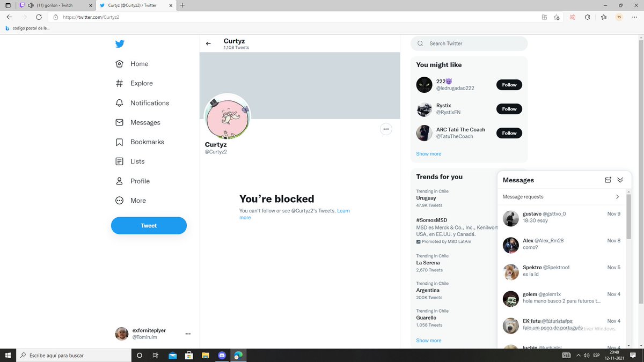The image size is (644, 362).
Task: Click the 222 suggested account avatar
Action: click(424, 85)
